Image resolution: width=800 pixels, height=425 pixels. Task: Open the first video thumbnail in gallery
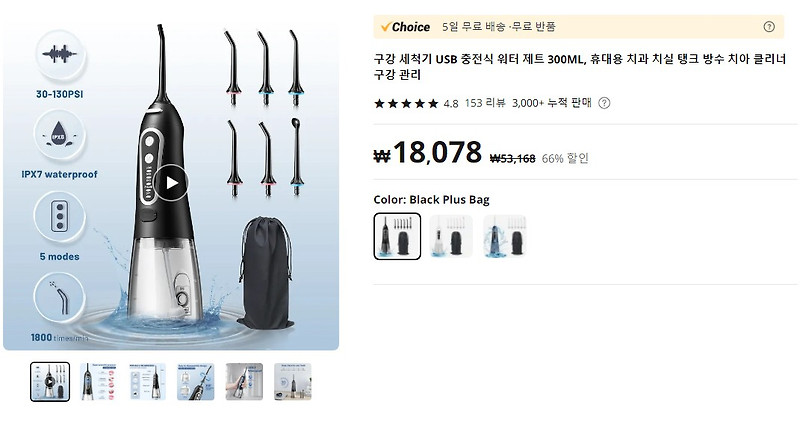point(50,382)
